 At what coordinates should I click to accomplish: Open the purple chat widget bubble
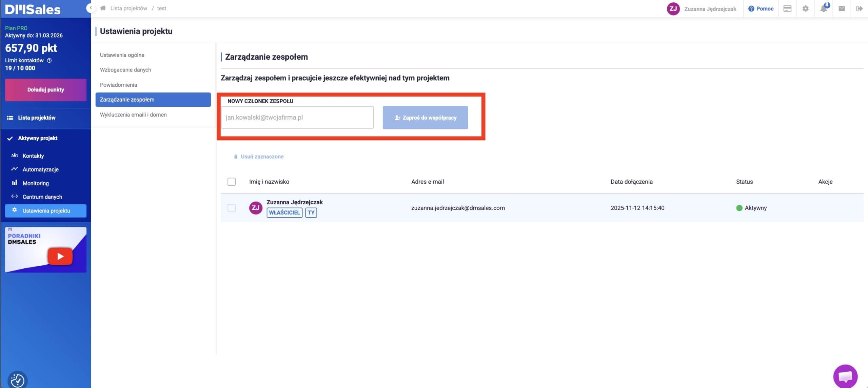(845, 376)
